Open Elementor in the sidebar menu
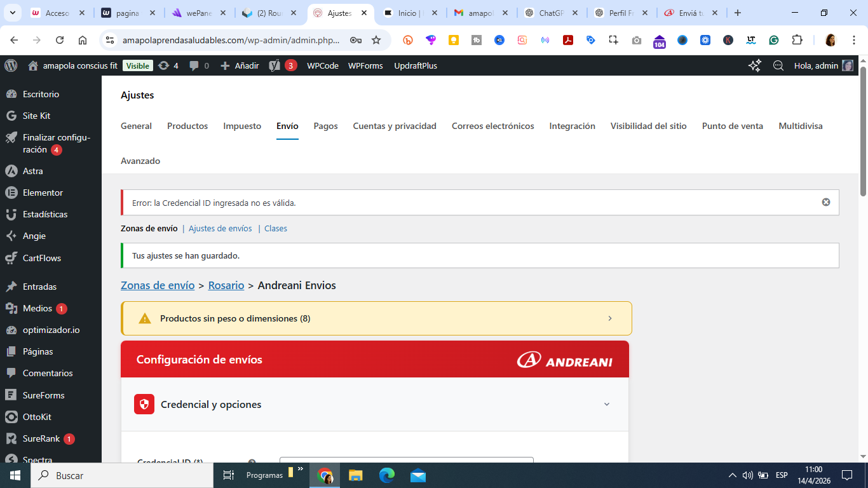 (x=43, y=193)
